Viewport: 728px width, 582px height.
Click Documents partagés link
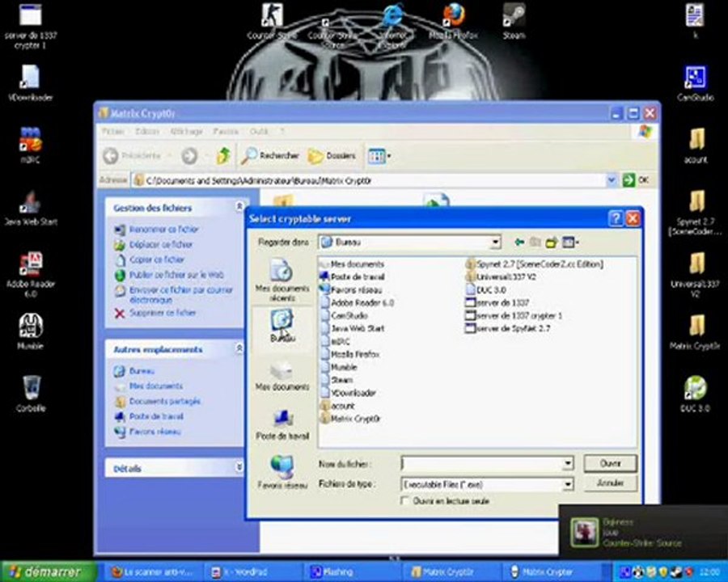point(165,401)
